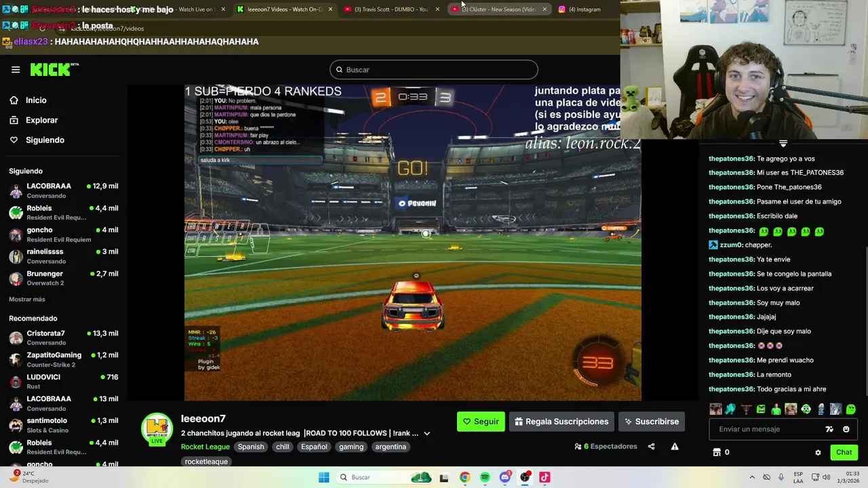
Task: Open goncho channel with 4 mil viewers
Action: pos(64,235)
